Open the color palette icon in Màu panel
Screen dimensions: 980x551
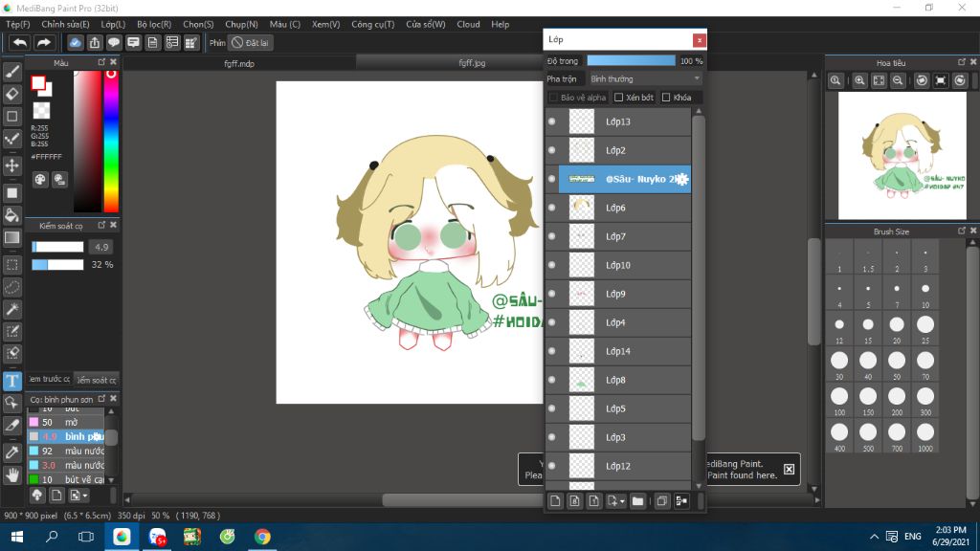(x=40, y=180)
